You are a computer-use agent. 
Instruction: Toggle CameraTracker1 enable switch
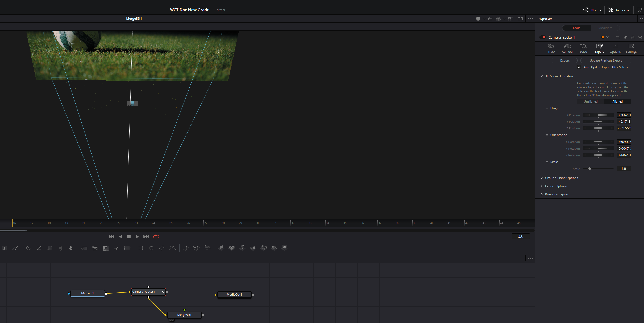pos(543,37)
